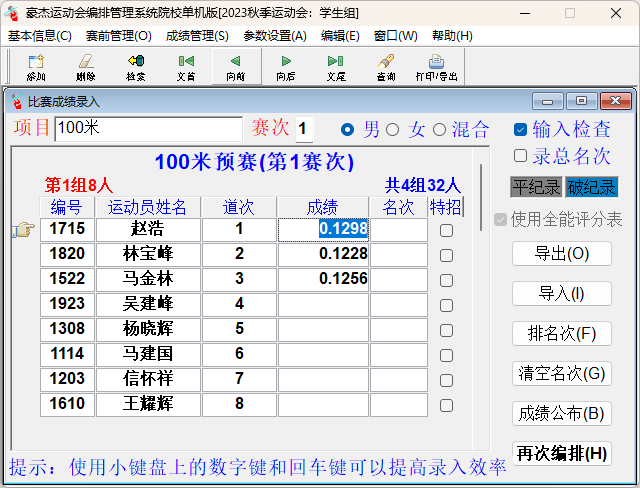Click lane number 7 for 信怀祥
The width and height of the screenshot is (640, 488).
coord(239,380)
